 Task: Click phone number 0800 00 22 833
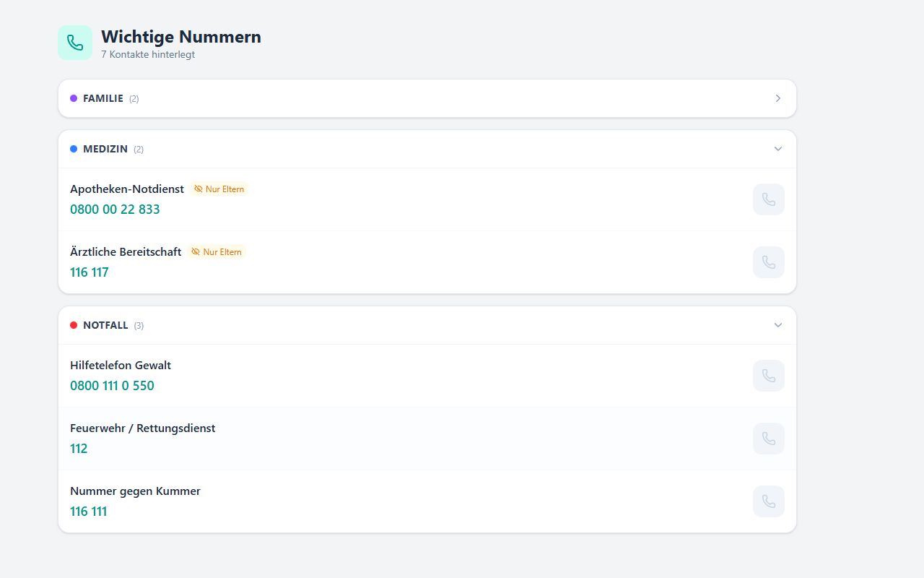[x=115, y=210]
